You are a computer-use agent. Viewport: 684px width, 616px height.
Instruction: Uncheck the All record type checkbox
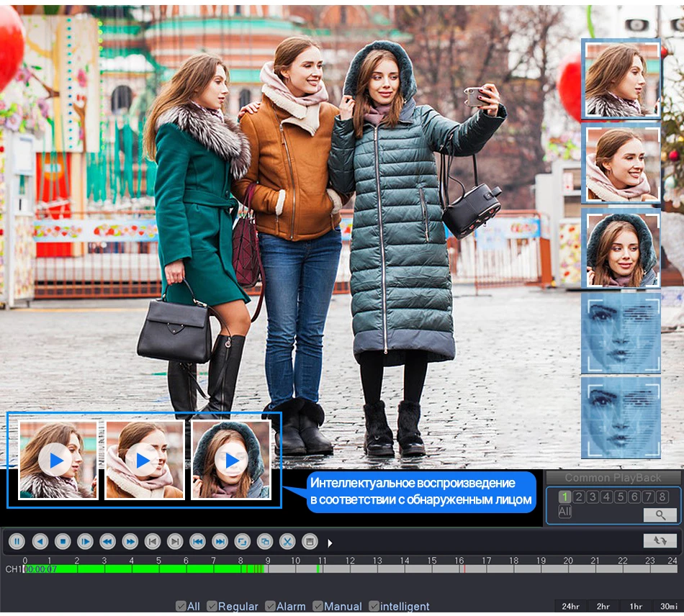coord(181,606)
